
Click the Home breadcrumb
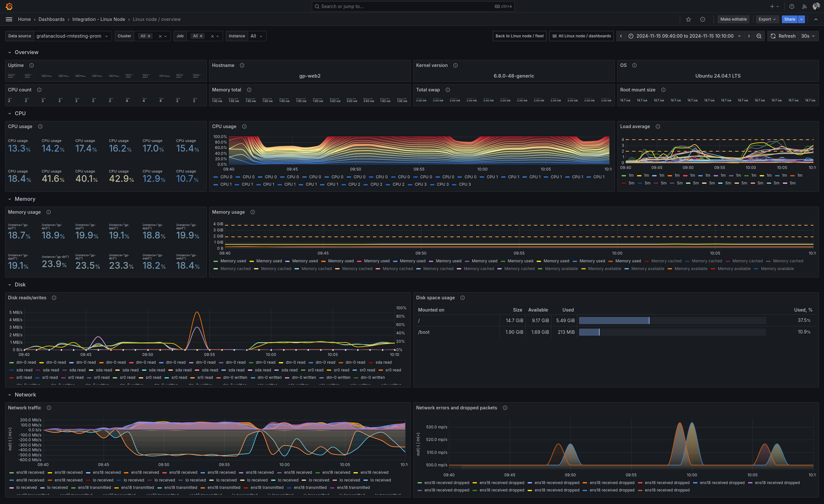point(24,19)
